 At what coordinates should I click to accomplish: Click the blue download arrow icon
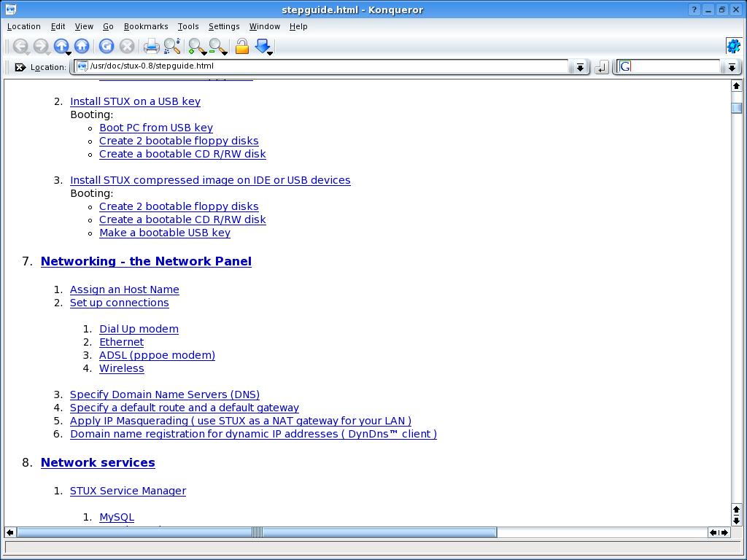[x=262, y=46]
